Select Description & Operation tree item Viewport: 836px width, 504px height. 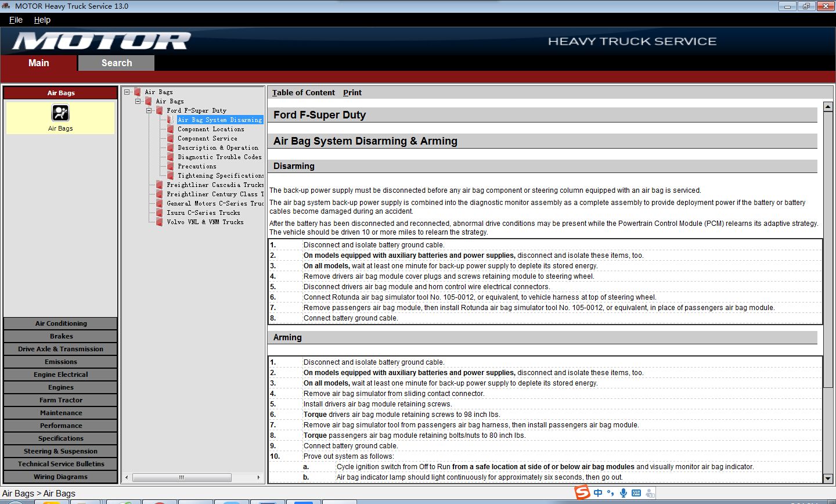click(218, 147)
